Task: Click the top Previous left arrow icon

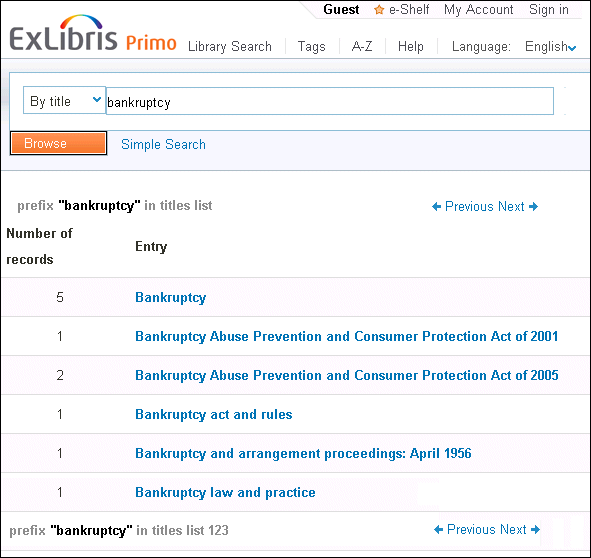Action: [x=436, y=207]
